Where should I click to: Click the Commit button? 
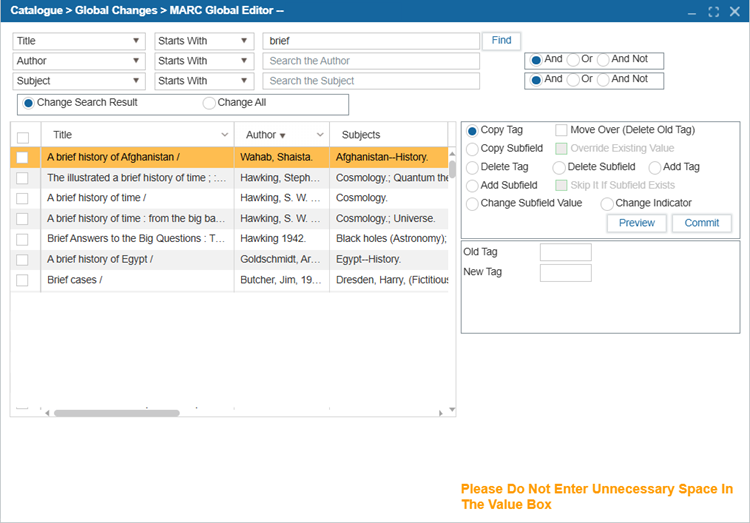point(702,223)
